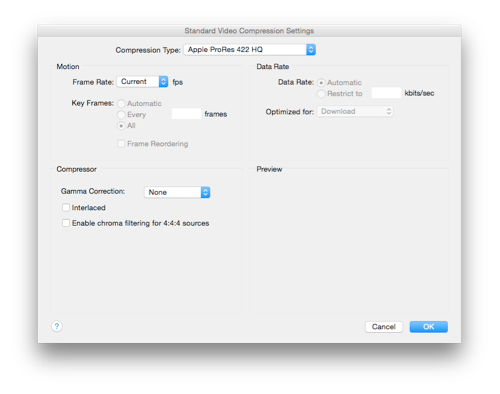Select Key Frames Automatic radio button
Screen dimensions: 500x394
coord(121,104)
